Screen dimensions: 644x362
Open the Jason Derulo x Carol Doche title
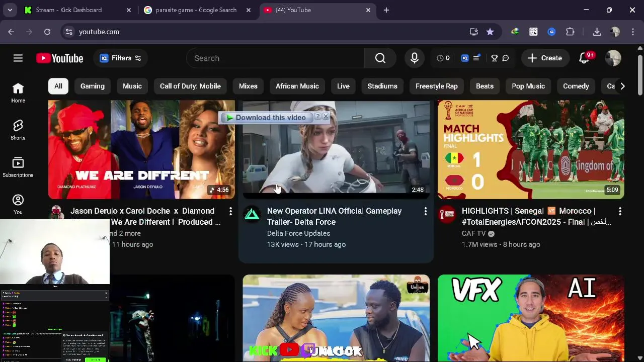point(145,216)
